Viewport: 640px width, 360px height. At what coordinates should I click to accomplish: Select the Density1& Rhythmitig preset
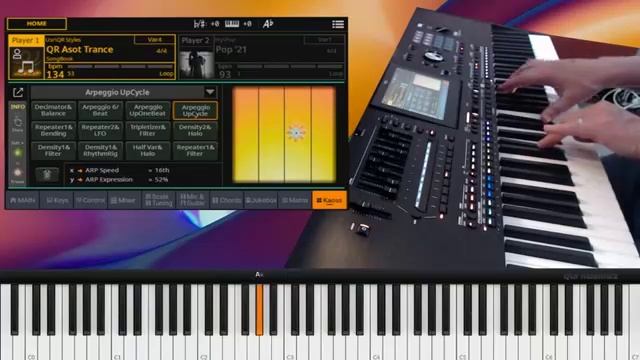point(100,151)
